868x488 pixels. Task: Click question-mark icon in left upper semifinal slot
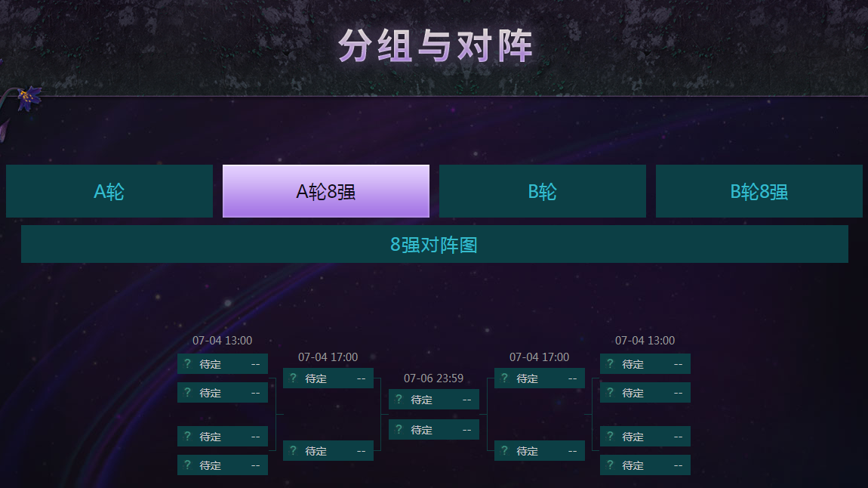pos(293,378)
